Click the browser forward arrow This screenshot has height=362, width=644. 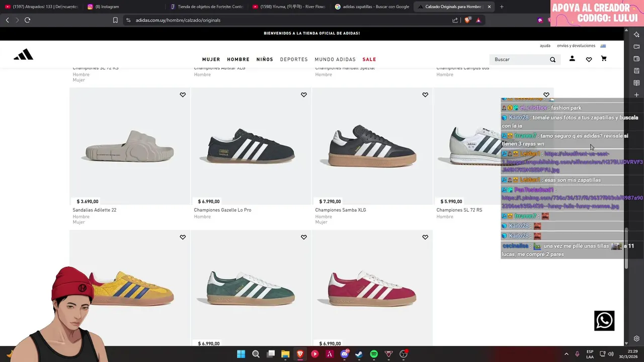17,20
